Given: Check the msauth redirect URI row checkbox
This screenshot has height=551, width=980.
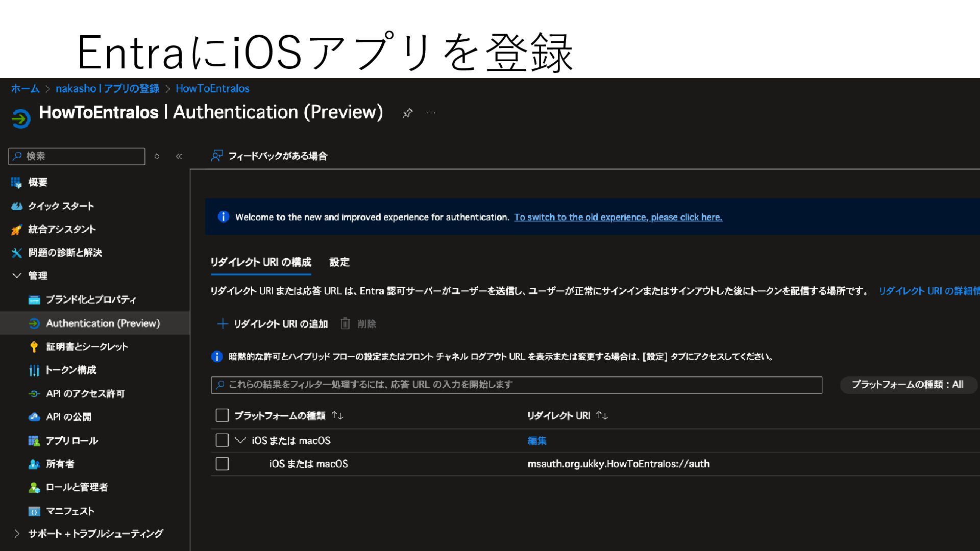Looking at the screenshot, I should [x=222, y=464].
